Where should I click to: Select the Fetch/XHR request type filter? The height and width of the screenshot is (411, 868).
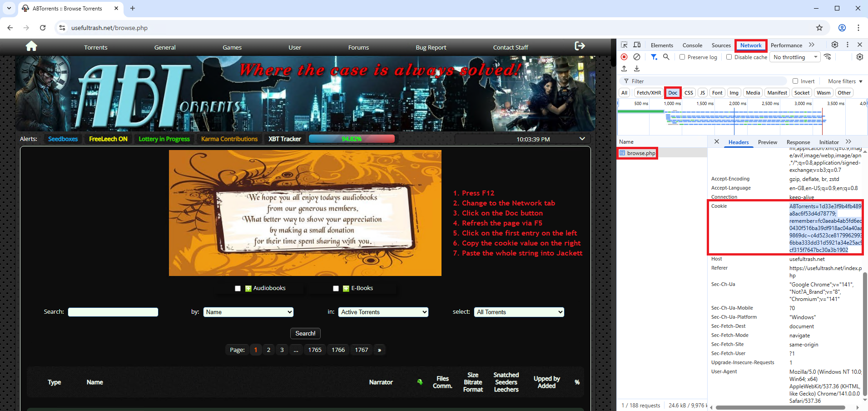point(649,93)
